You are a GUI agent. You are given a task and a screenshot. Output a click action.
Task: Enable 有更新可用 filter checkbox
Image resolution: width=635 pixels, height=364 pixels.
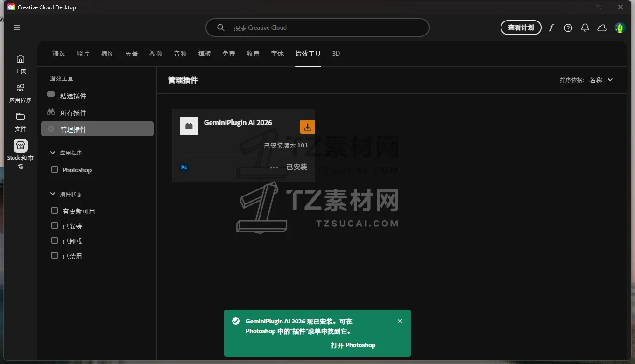coord(55,211)
